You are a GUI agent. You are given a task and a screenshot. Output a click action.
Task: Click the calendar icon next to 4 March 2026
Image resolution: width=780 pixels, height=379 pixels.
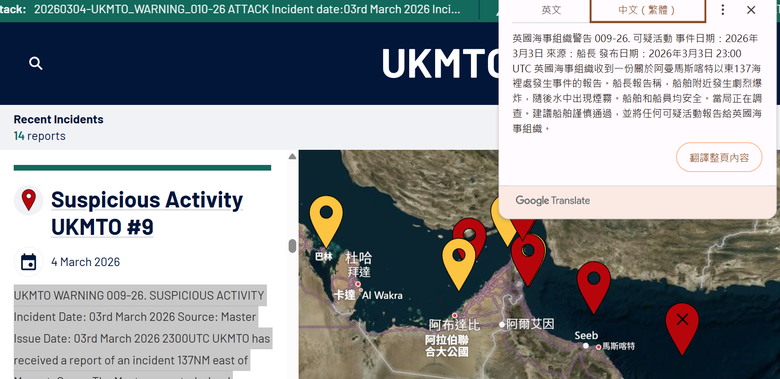[x=28, y=262]
